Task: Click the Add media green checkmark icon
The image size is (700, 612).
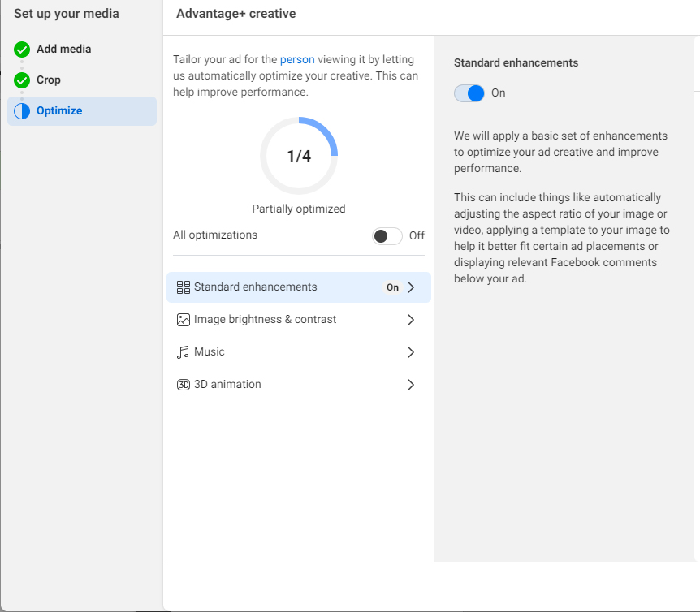Action: [x=22, y=50]
